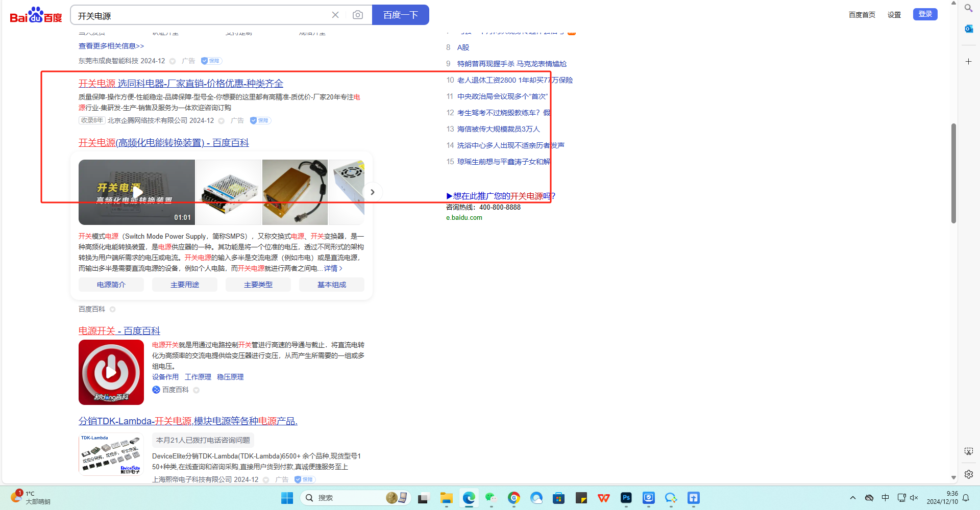The height and width of the screenshot is (510, 980).
Task: Open the options circle next to 东莞市成良智能科技
Action: tap(173, 61)
